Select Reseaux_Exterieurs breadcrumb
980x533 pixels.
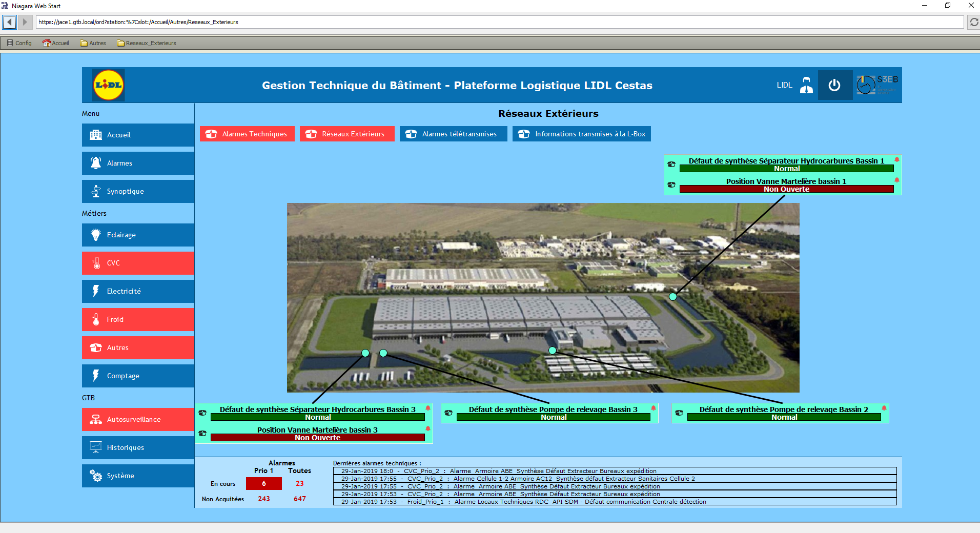pyautogui.click(x=147, y=43)
